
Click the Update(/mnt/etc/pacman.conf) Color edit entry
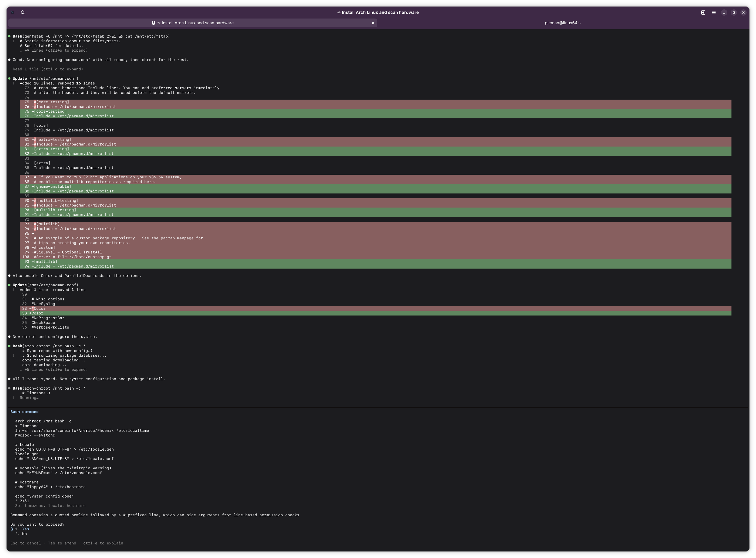click(x=45, y=285)
